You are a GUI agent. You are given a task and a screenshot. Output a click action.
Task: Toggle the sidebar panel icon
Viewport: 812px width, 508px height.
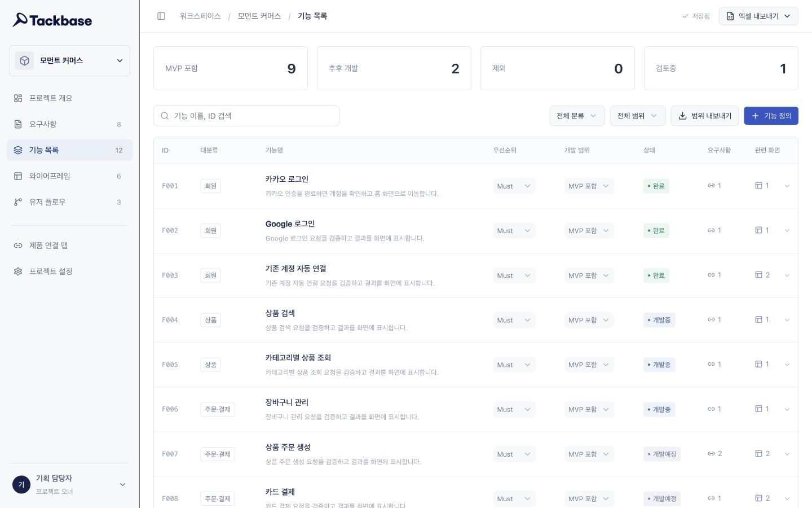click(161, 16)
